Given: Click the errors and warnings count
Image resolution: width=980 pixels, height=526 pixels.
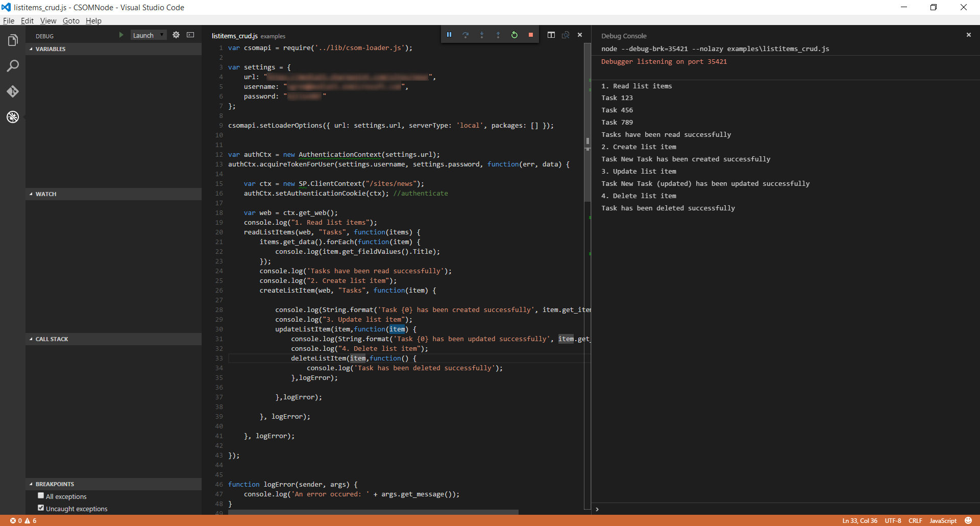Looking at the screenshot, I should tap(23, 521).
